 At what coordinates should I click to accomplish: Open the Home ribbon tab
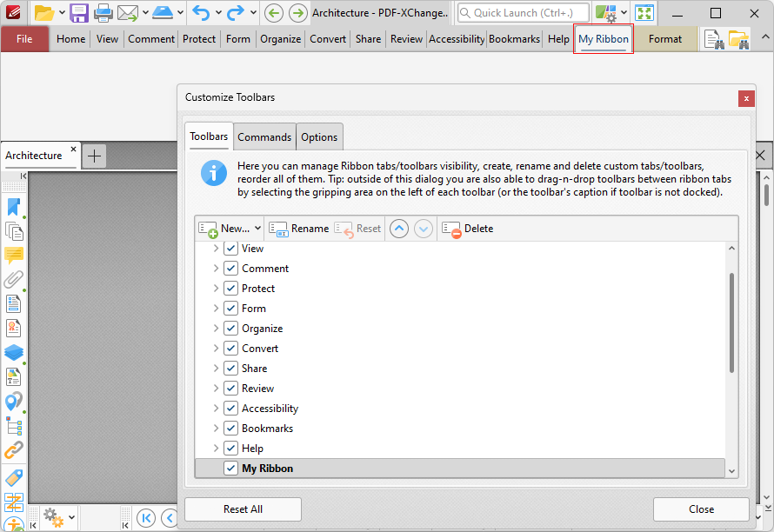click(x=70, y=39)
